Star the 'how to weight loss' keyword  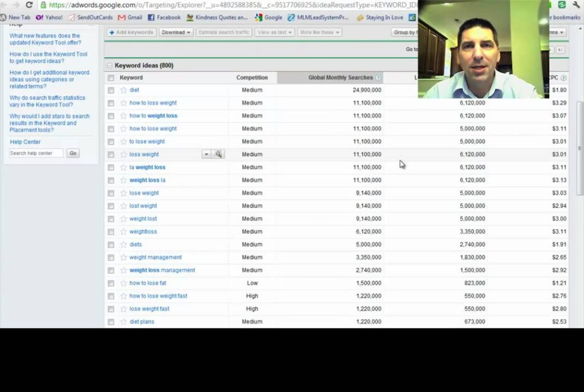124,116
